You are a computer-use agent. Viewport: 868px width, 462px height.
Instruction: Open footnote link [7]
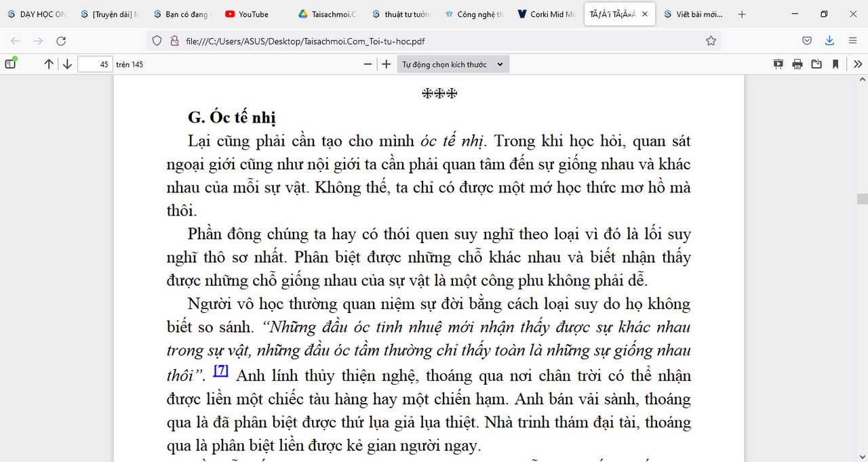pos(221,371)
